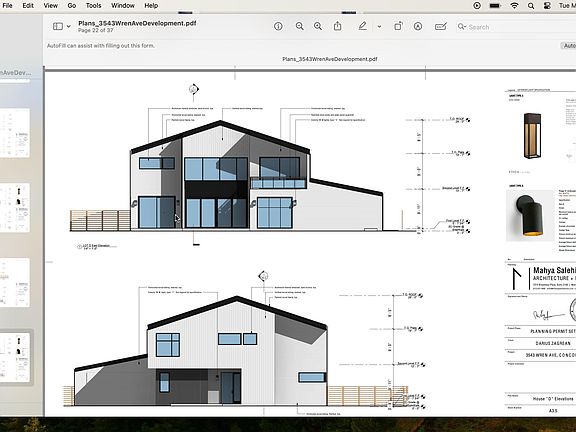Click the 'House D Elevations' sheet name
This screenshot has width=576, height=432.
point(553,399)
